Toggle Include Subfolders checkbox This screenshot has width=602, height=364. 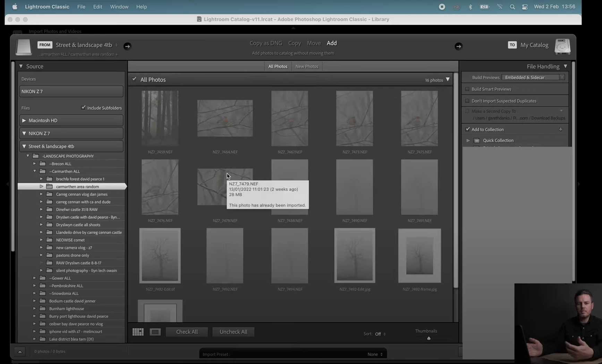click(x=83, y=108)
